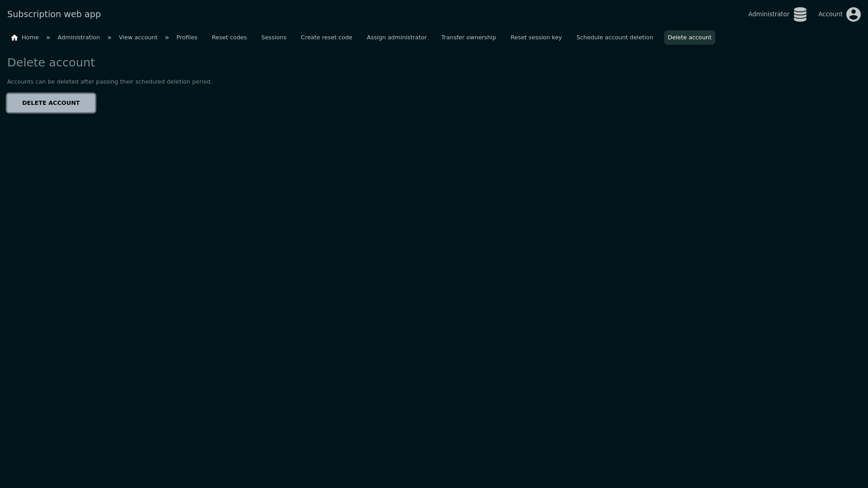Click the Home breadcrumb text
The width and height of the screenshot is (868, 488).
point(30,38)
